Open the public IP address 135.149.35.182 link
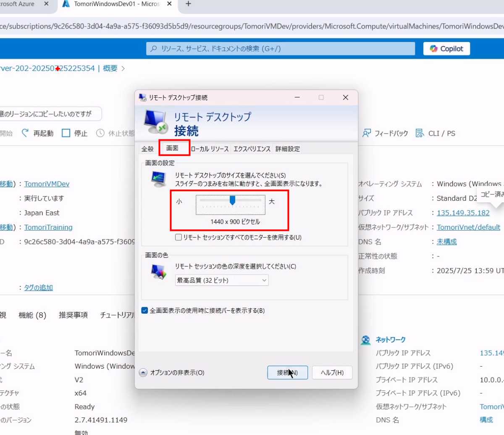504x435 pixels. (x=463, y=213)
